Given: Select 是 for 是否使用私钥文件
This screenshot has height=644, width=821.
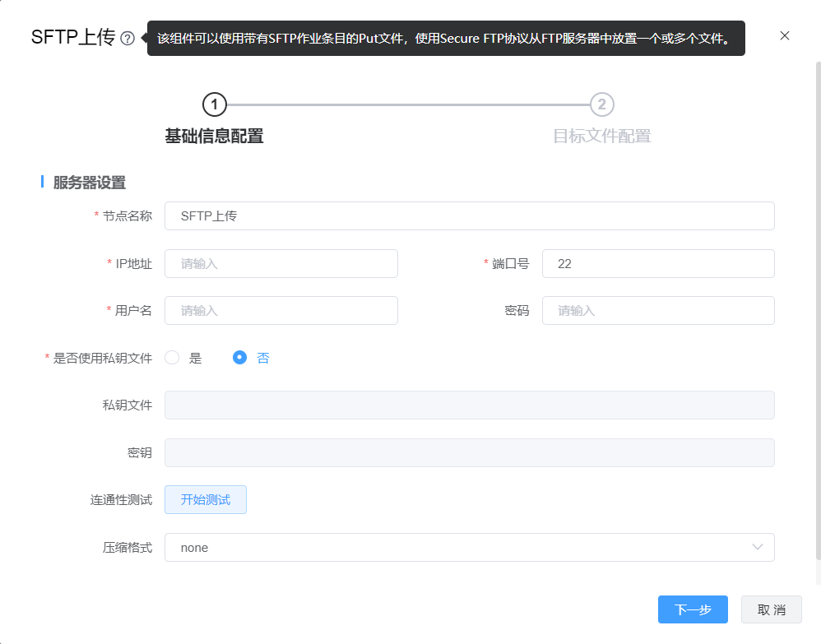Looking at the screenshot, I should pyautogui.click(x=172, y=358).
